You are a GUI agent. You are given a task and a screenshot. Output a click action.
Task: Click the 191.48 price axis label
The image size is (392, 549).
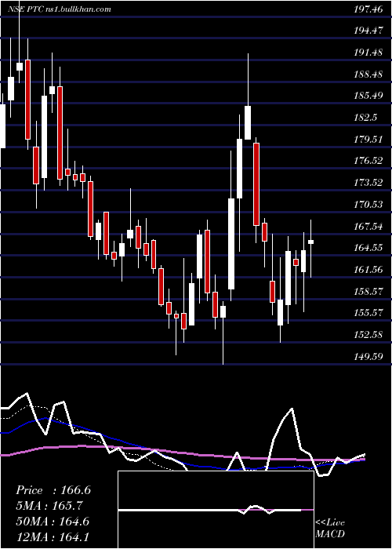(x=368, y=53)
